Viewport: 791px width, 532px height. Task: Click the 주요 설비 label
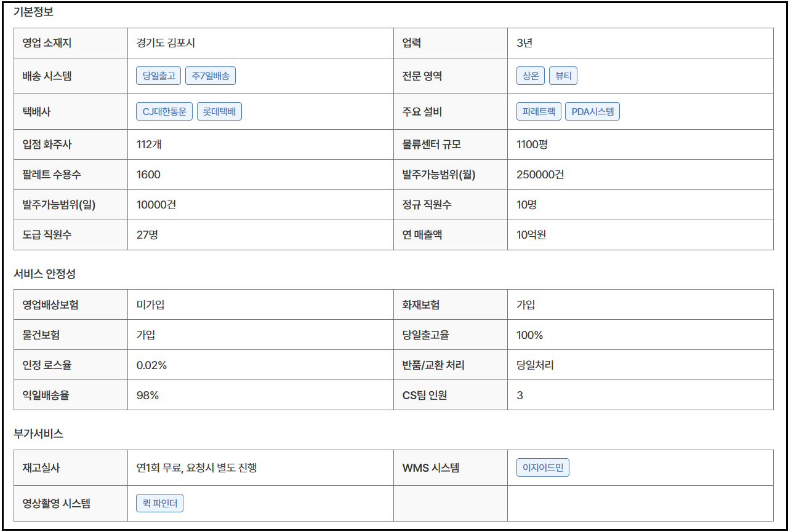tap(422, 111)
